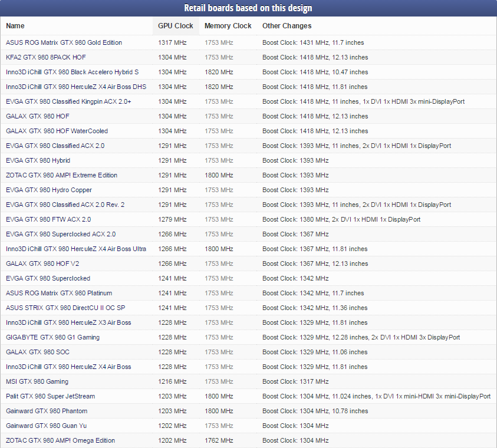Sort by the Memory Clock column header
Image resolution: width=497 pixels, height=448 pixels.
228,26
